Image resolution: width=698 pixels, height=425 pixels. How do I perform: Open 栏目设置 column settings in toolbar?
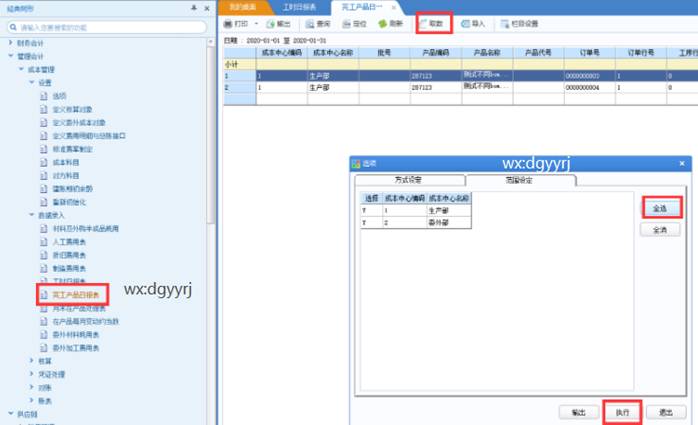[x=516, y=23]
